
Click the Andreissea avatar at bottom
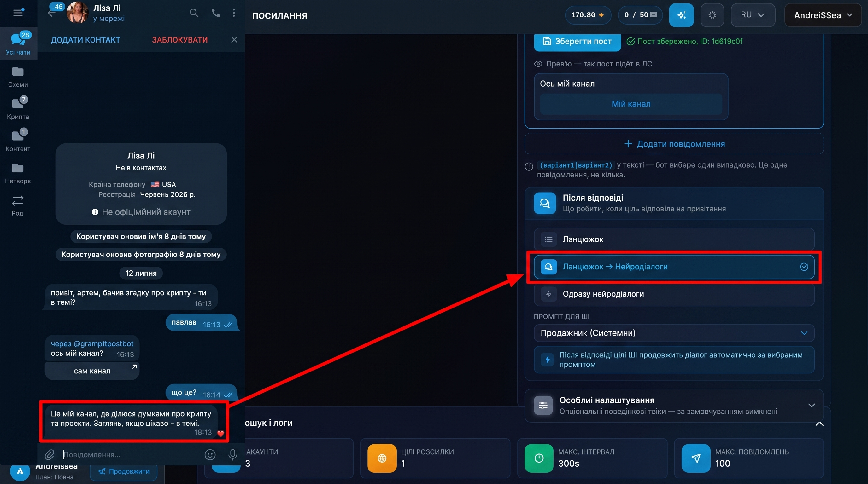[20, 471]
